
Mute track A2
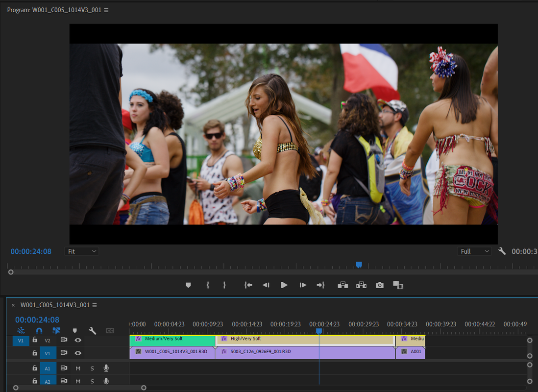pyautogui.click(x=78, y=381)
